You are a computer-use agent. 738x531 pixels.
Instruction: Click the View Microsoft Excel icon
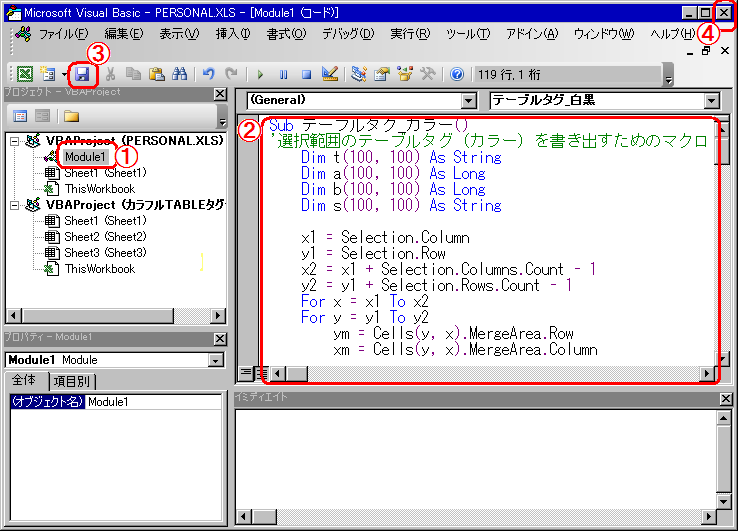click(x=24, y=74)
